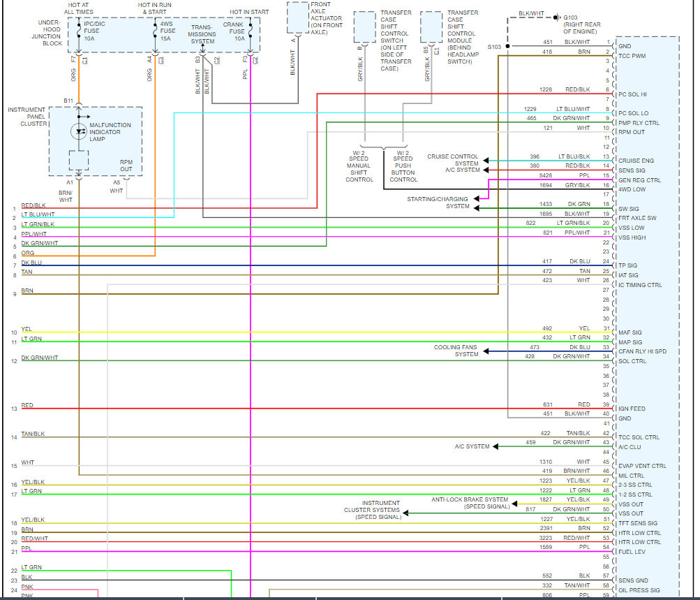Click the 'VSS LOW' pin label
Screen dimensions: 700x600
631,228
